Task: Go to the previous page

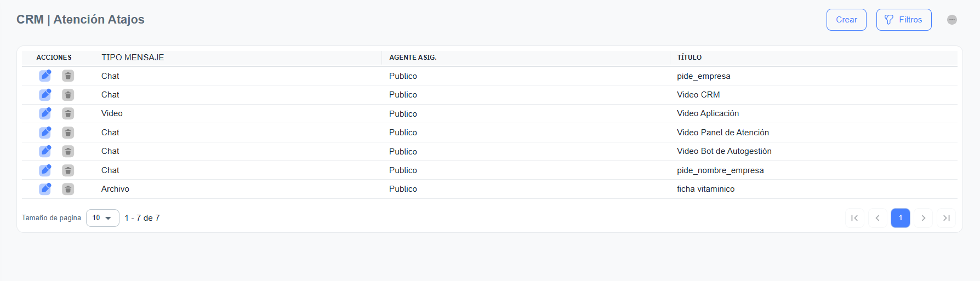Action: click(878, 218)
